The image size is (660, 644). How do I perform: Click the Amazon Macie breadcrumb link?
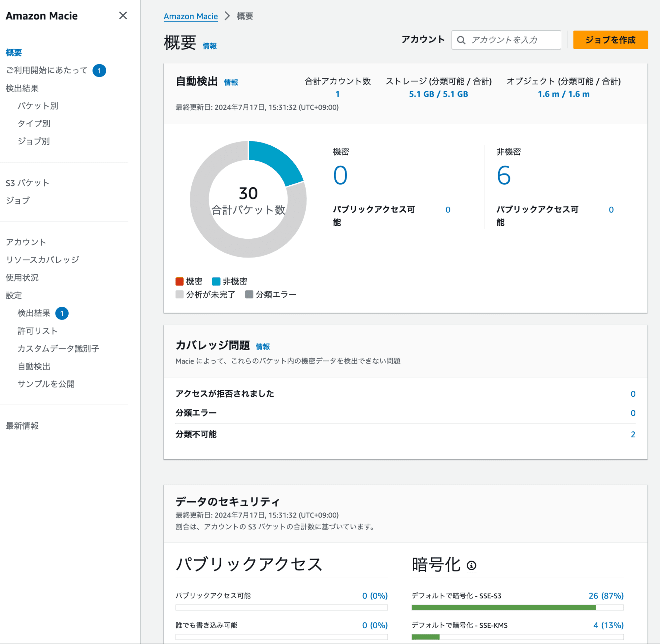pyautogui.click(x=190, y=16)
